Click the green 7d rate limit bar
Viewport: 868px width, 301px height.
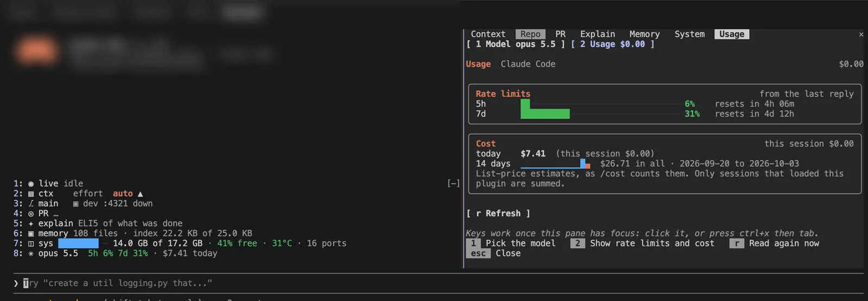[545, 114]
